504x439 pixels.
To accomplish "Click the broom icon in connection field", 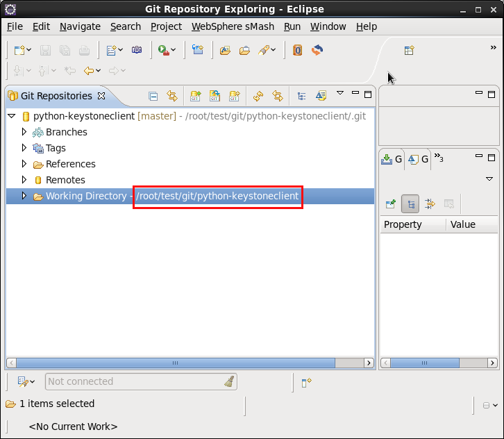I will [229, 381].
